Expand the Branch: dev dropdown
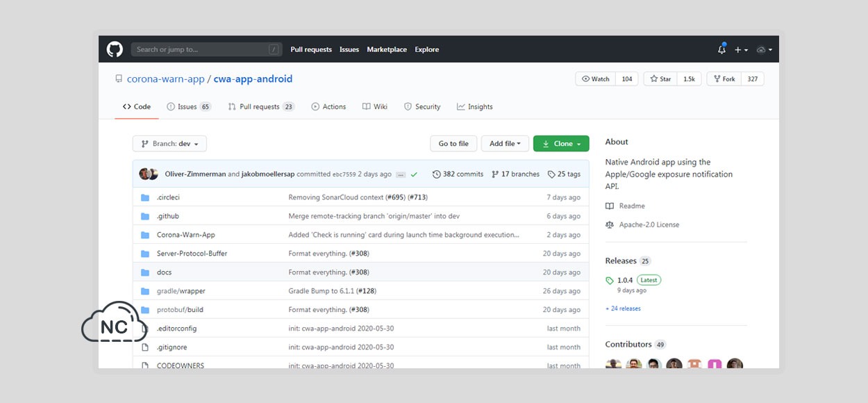 pos(169,144)
